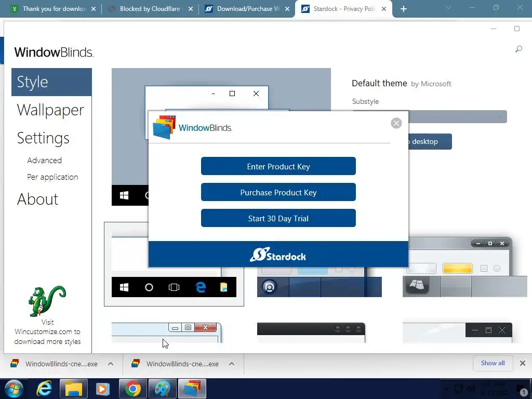Launch Internet Explorer from taskbar
The image size is (532, 399).
coord(44,389)
